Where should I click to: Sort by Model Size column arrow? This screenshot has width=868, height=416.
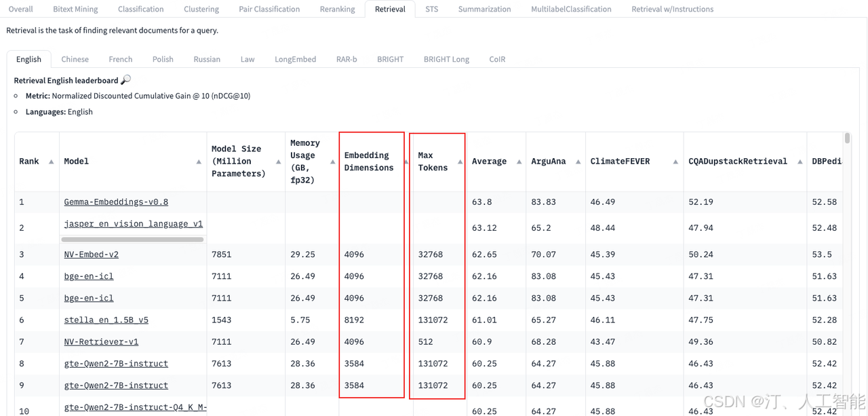click(279, 162)
